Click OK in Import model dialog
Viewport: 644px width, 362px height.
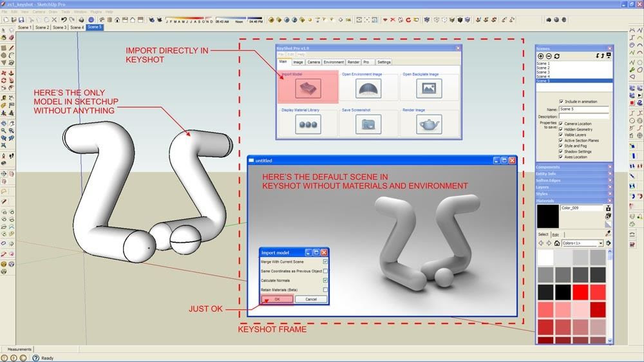[277, 300]
